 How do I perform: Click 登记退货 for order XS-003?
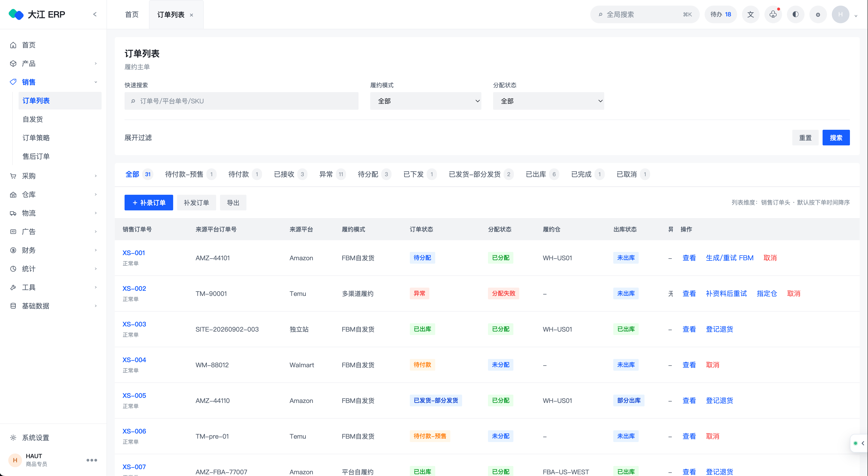tap(720, 329)
